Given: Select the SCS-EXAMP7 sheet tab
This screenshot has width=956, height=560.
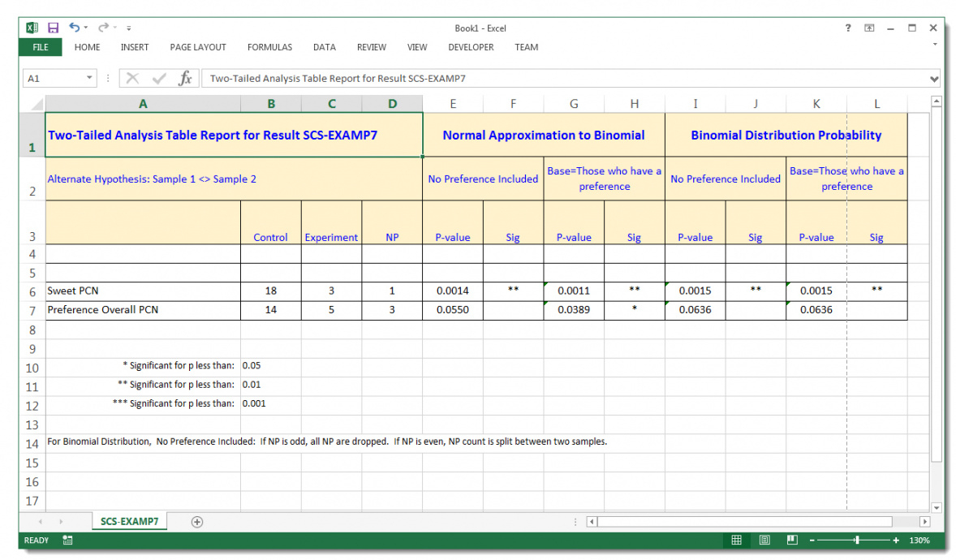Looking at the screenshot, I should pos(129,522).
